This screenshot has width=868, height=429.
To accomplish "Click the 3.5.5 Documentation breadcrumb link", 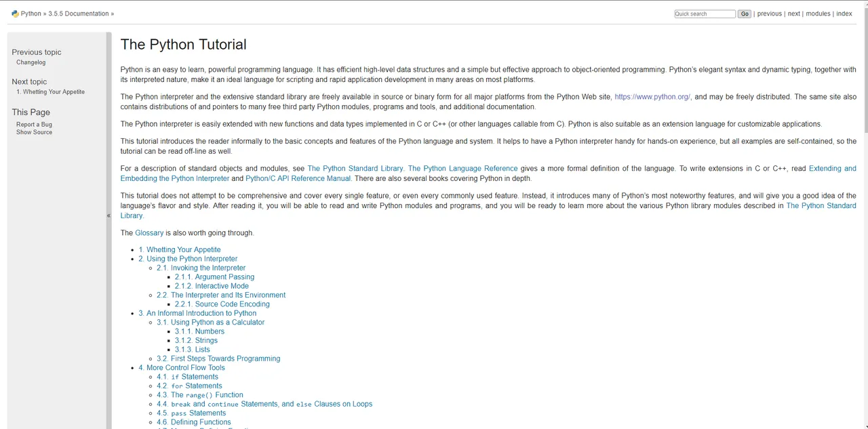I will pyautogui.click(x=79, y=14).
